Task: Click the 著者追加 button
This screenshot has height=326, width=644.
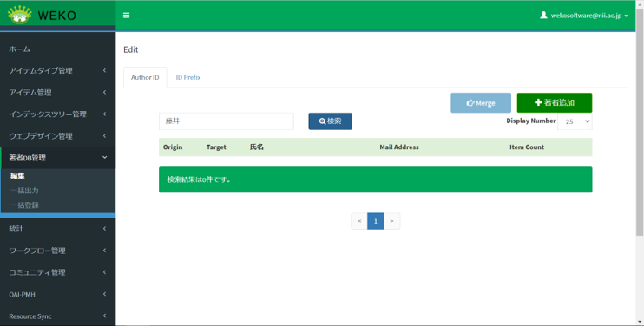Action: 554,102
